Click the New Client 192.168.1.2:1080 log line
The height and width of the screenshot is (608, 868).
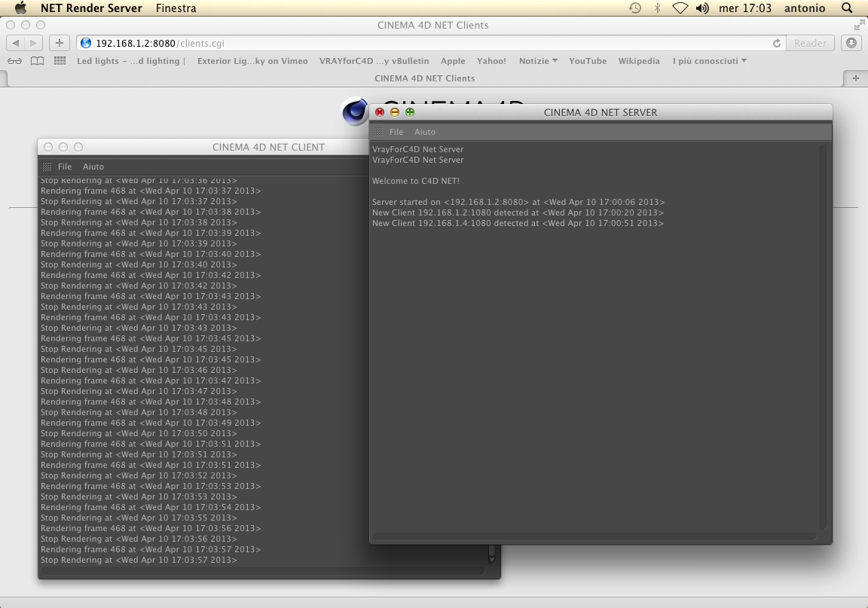point(518,212)
